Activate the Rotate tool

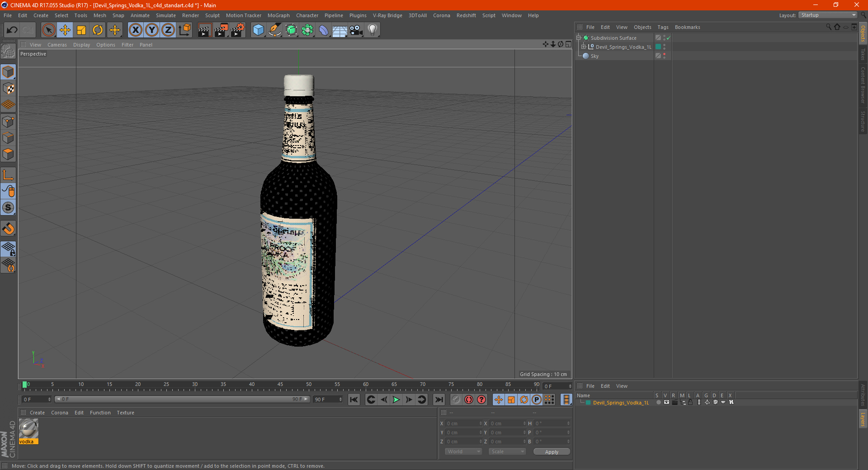98,30
